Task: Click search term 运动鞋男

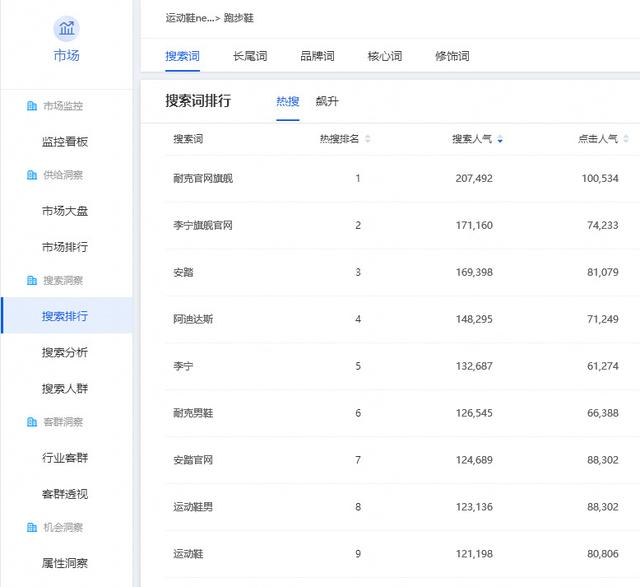Action: click(193, 507)
